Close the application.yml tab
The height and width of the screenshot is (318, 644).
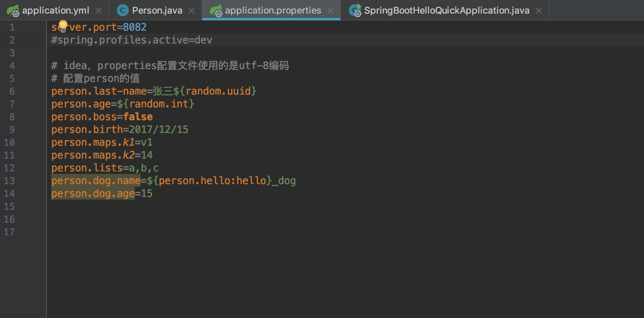click(x=99, y=11)
